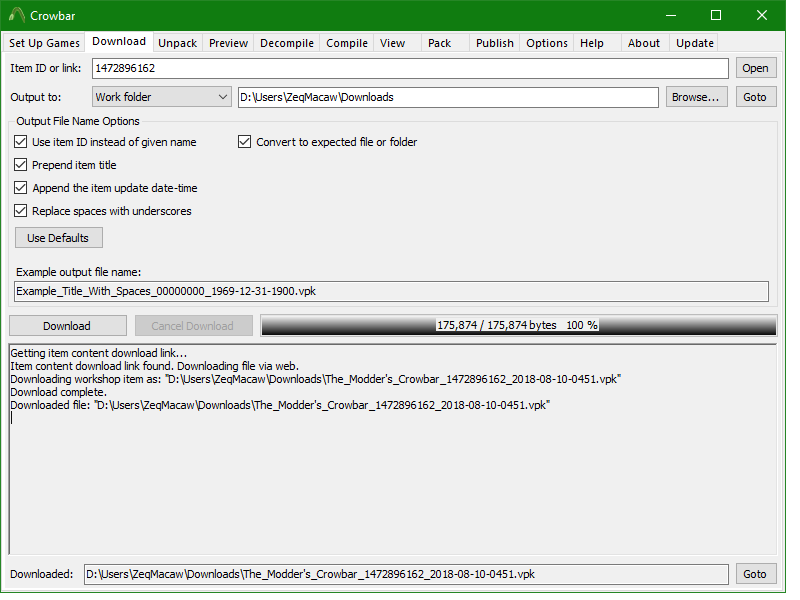
Task: Close the Crowbar window
Action: (x=762, y=15)
